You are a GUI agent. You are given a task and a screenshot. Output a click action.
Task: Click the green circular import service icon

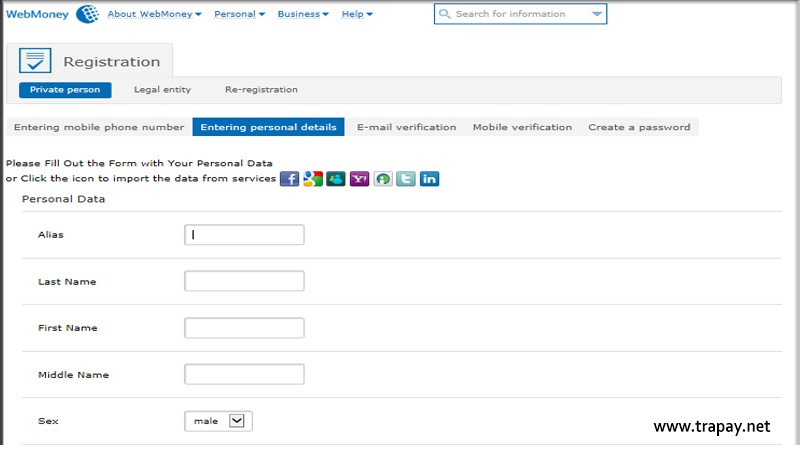382,179
